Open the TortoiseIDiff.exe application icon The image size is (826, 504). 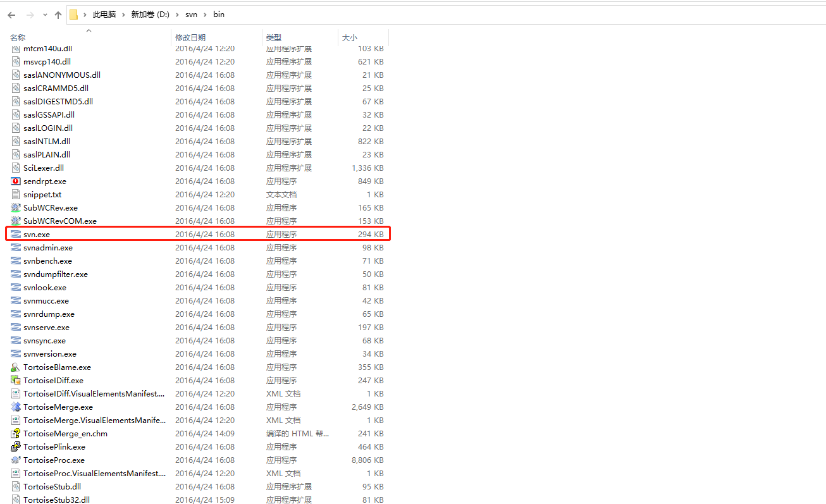[x=15, y=380]
